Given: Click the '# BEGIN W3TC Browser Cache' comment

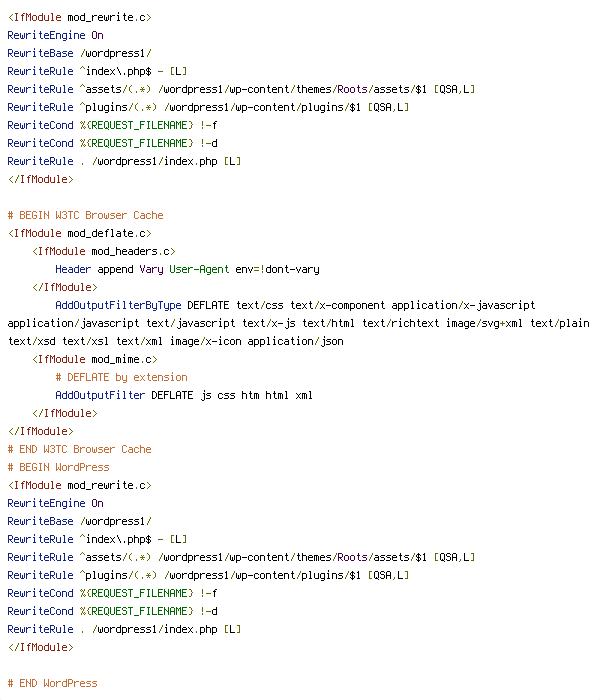Looking at the screenshot, I should [86, 215].
